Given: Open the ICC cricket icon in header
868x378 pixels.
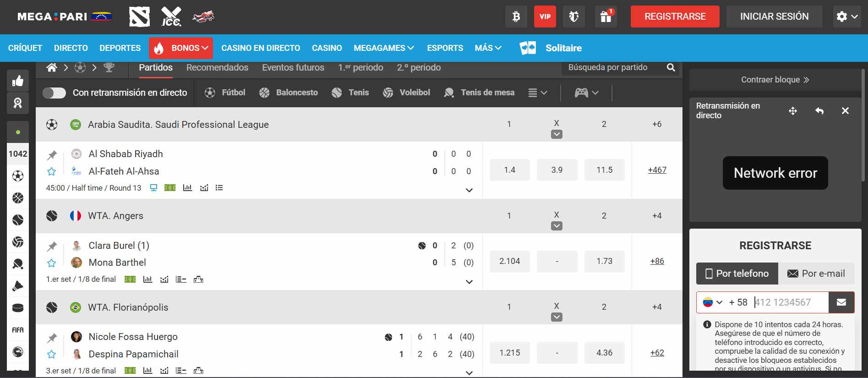Looking at the screenshot, I should click(171, 17).
